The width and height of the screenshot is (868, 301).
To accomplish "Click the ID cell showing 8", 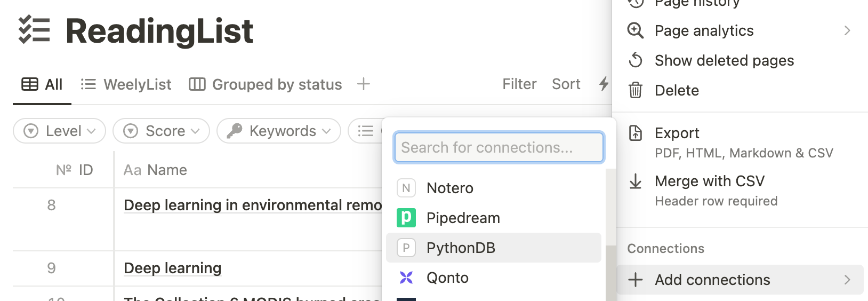I will [x=52, y=205].
